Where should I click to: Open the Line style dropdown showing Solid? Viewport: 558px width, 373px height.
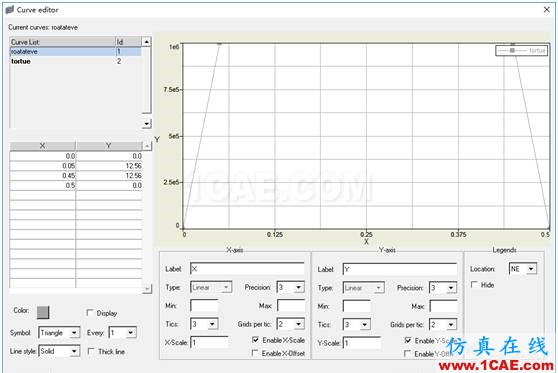(x=59, y=351)
